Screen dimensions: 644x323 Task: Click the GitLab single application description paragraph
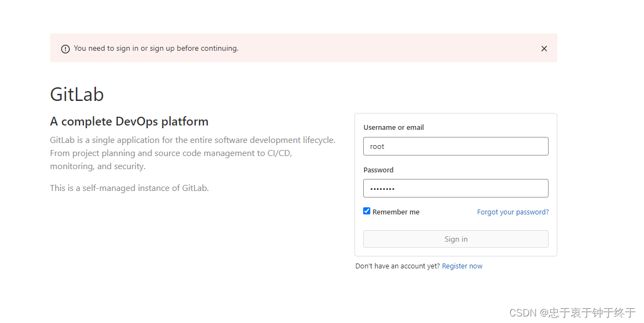point(192,153)
